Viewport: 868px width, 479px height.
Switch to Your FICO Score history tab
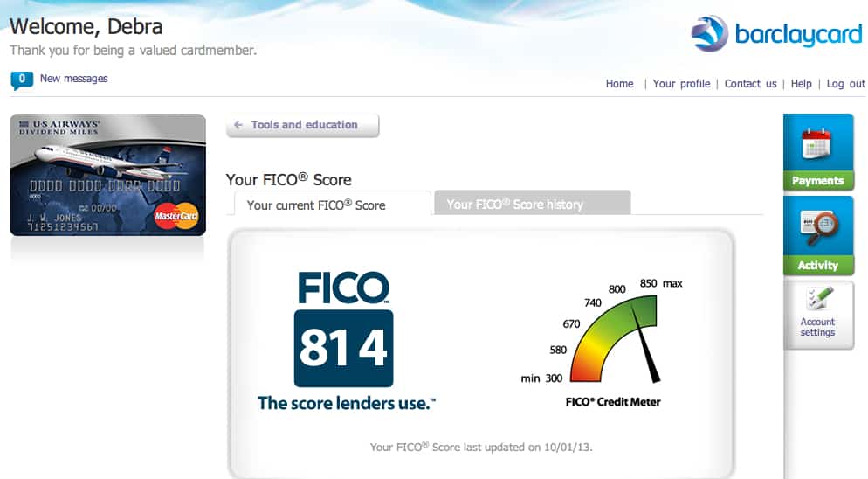pyautogui.click(x=532, y=203)
